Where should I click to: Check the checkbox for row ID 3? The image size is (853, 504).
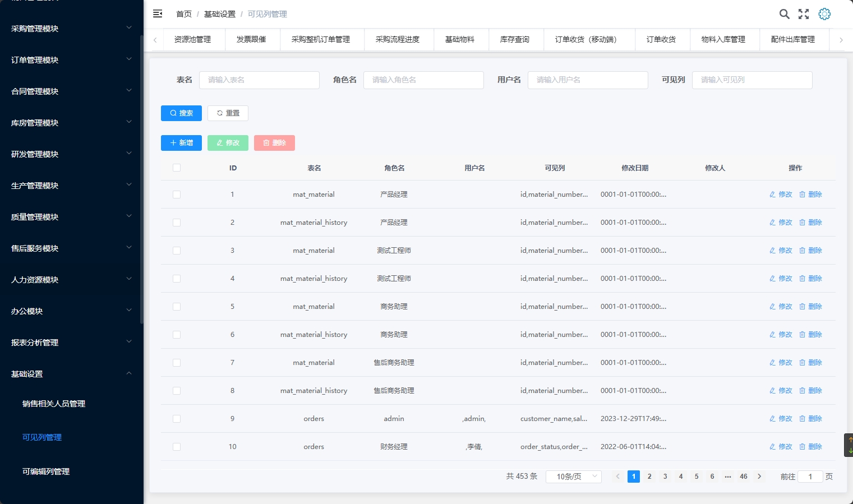pyautogui.click(x=177, y=251)
